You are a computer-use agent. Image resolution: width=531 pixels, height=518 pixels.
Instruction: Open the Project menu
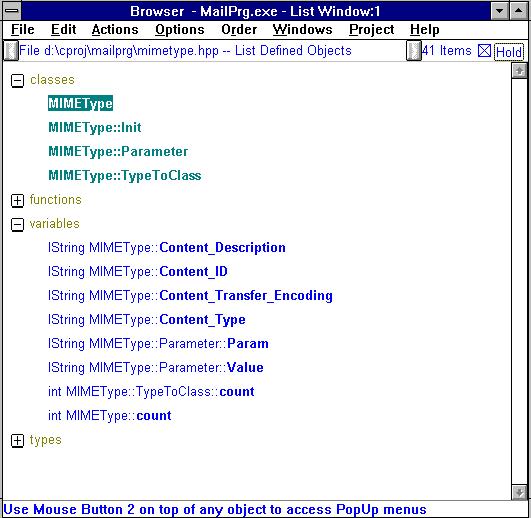[x=371, y=30]
